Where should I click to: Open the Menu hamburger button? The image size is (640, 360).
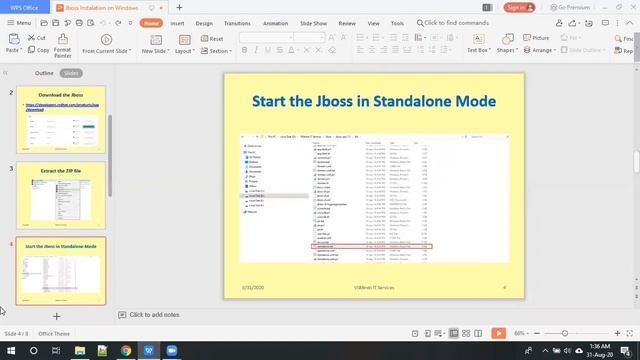coord(19,23)
